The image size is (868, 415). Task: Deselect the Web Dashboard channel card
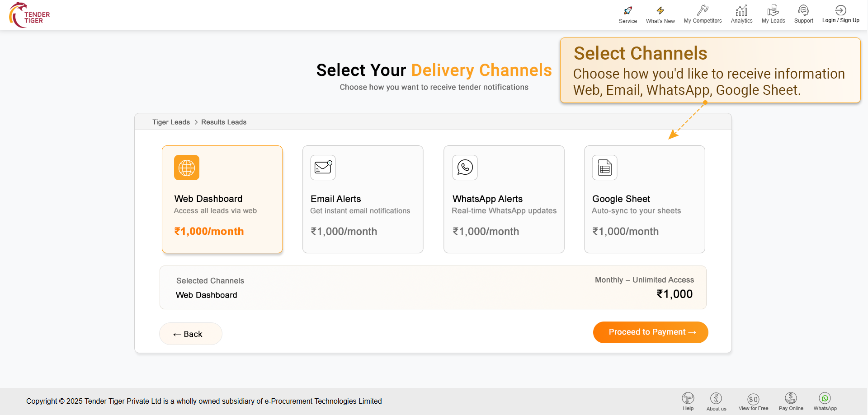coord(222,199)
